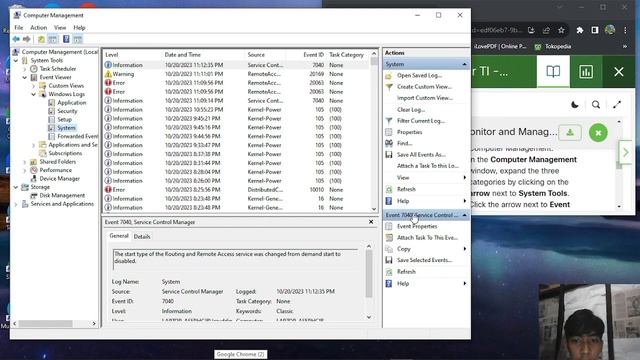Click Attach Task To This Event icon
This screenshot has width=640, height=360.
click(389, 238)
